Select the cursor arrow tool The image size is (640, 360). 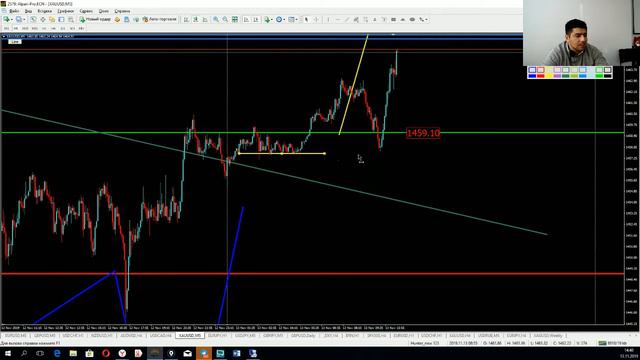(x=307, y=19)
